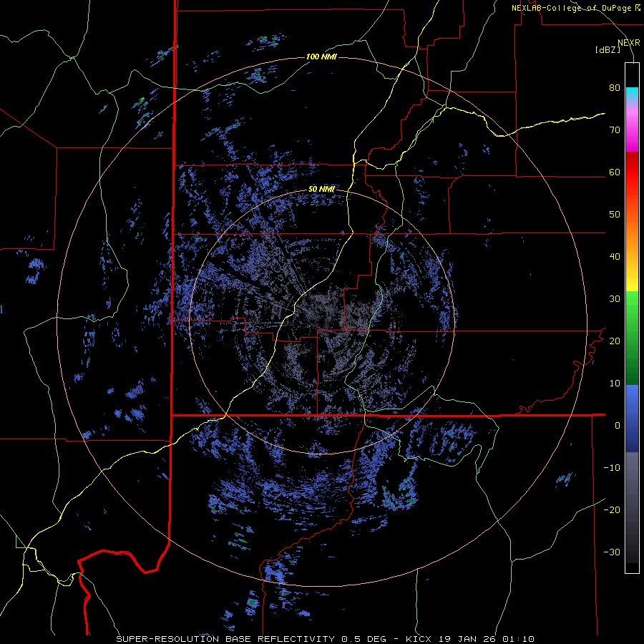Click the blue segment of color bar
This screenshot has width=644, height=644.
tap(632, 418)
